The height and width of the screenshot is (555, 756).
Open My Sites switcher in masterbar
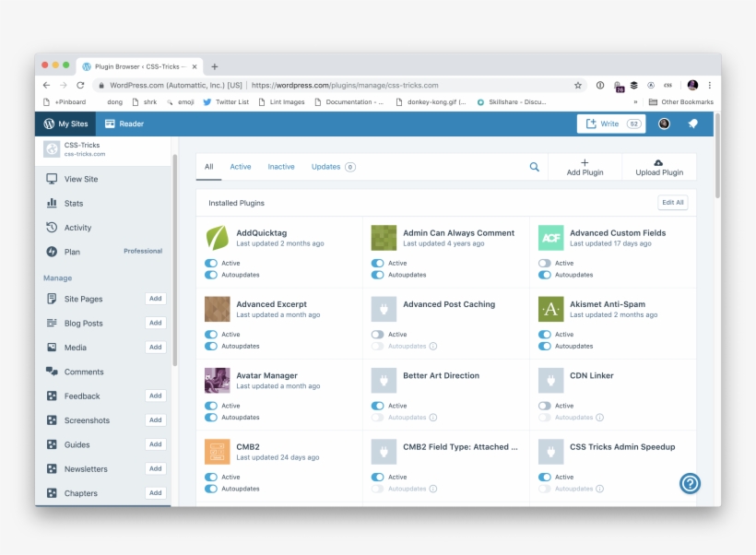tap(65, 124)
